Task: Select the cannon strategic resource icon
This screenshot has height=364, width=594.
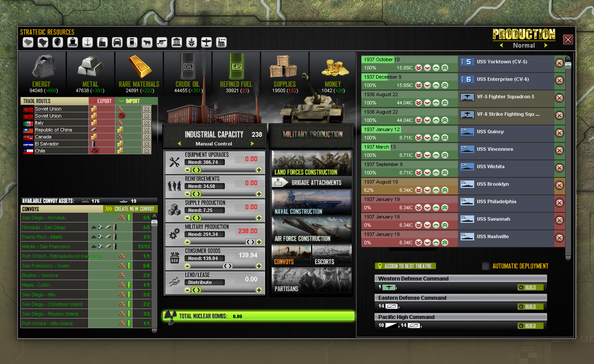Action: click(162, 42)
